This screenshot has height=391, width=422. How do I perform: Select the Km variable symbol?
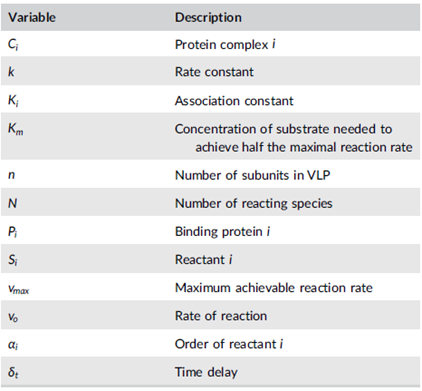16,129
